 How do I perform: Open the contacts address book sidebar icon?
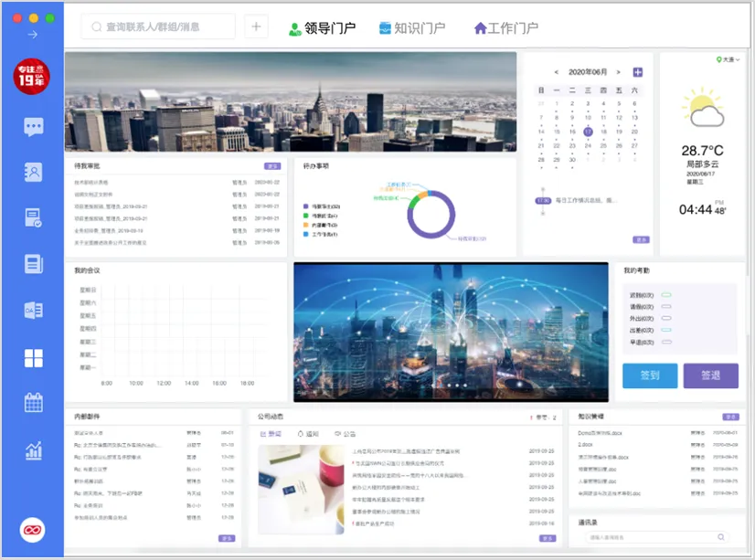(33, 172)
